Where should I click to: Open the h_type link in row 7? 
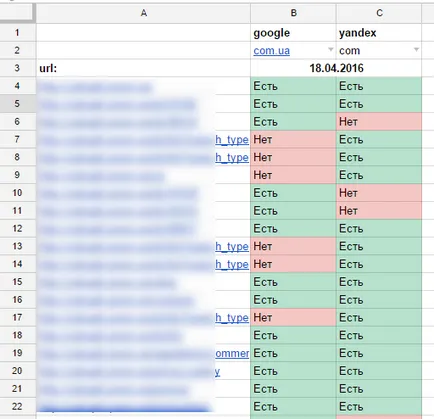coord(232,139)
